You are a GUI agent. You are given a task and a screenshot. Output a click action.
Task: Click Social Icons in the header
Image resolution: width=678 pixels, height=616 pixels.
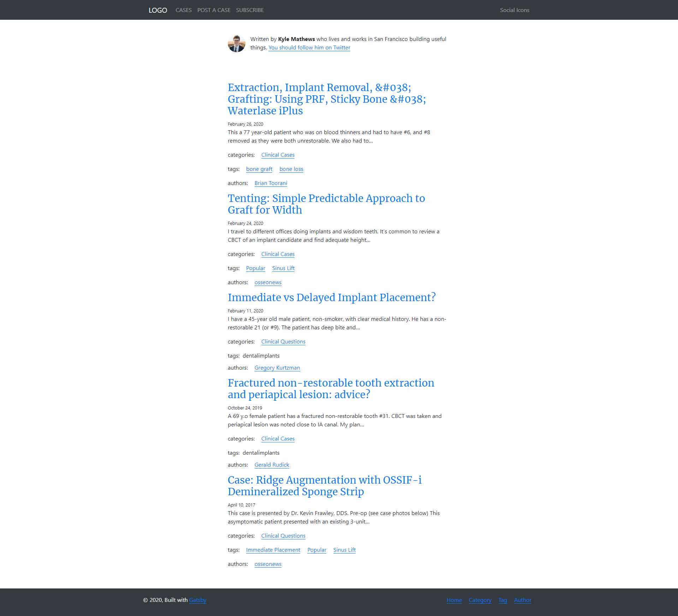click(514, 10)
